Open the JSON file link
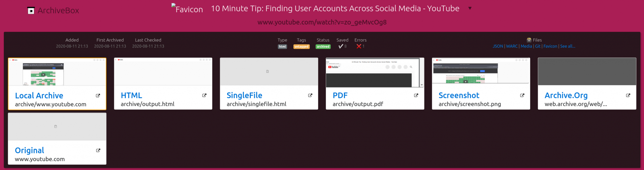 tap(498, 46)
